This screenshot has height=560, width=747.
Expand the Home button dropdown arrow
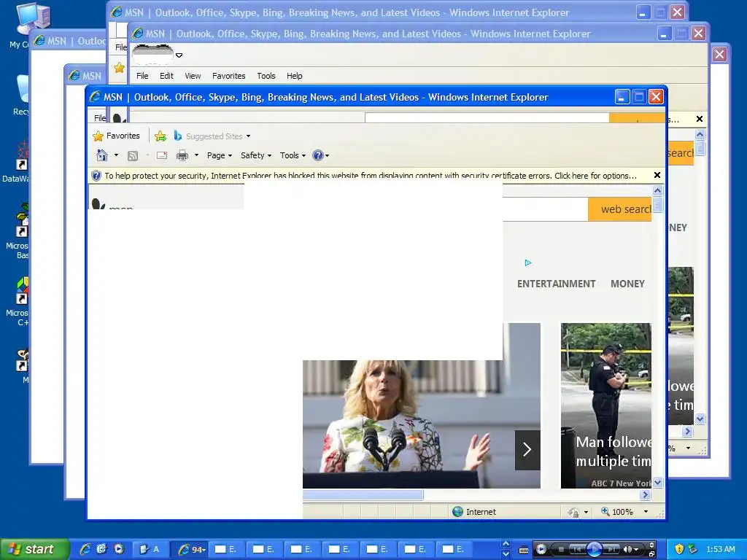(x=116, y=155)
